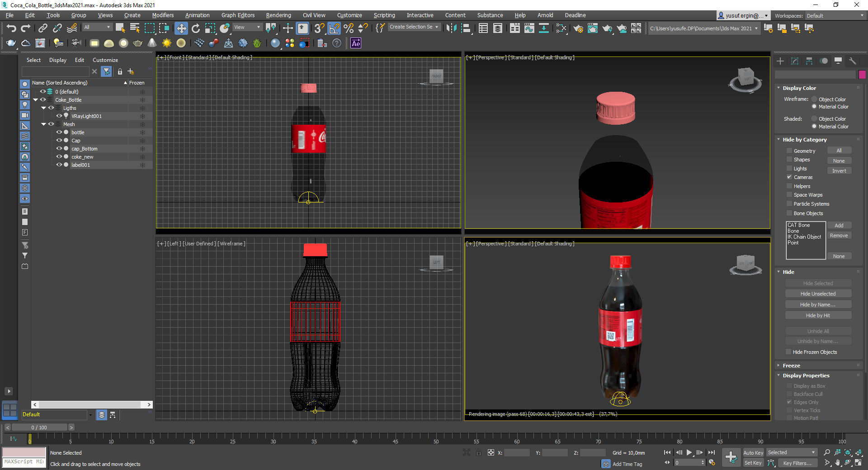Click the Set Keys large plus icon
The image size is (868, 470).
[x=731, y=457]
